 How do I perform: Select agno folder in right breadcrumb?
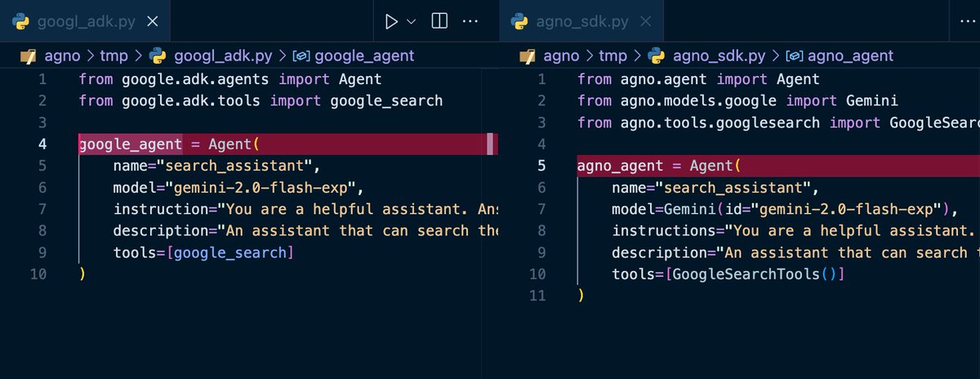click(562, 56)
